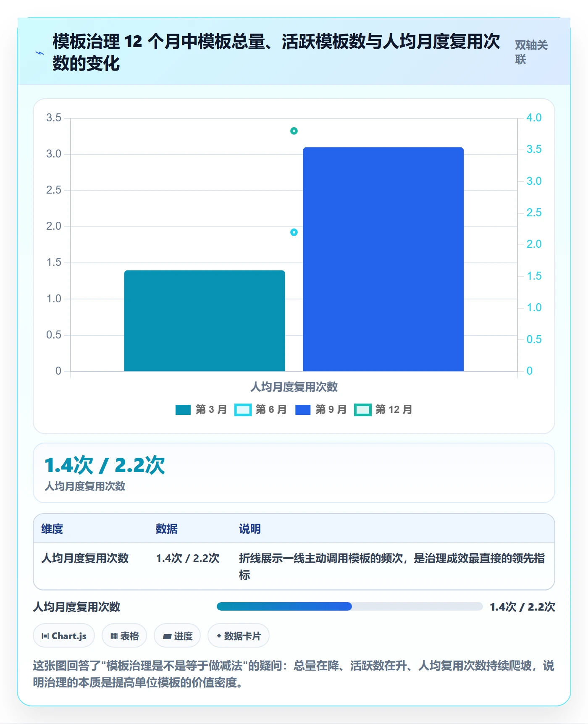This screenshot has height=724, width=588.
Task: Click the footer paragraph starting with 这张图回答了
Action: tap(294, 674)
